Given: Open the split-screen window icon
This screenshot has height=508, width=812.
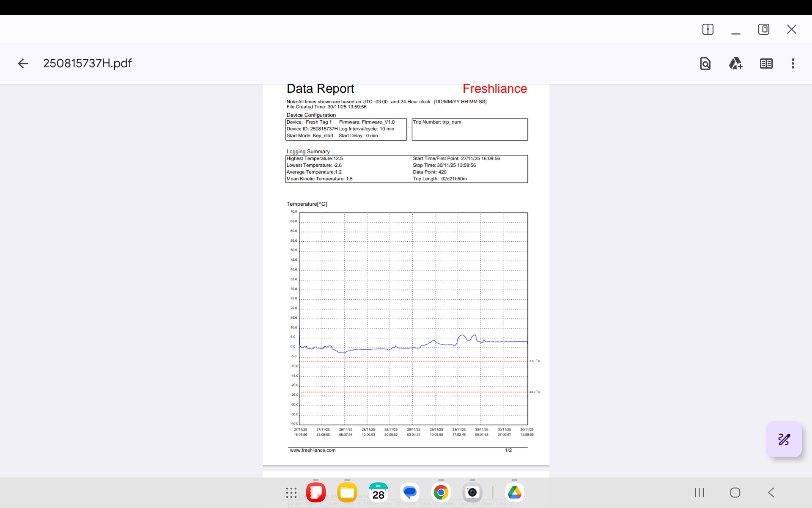Looking at the screenshot, I should pos(708,29).
